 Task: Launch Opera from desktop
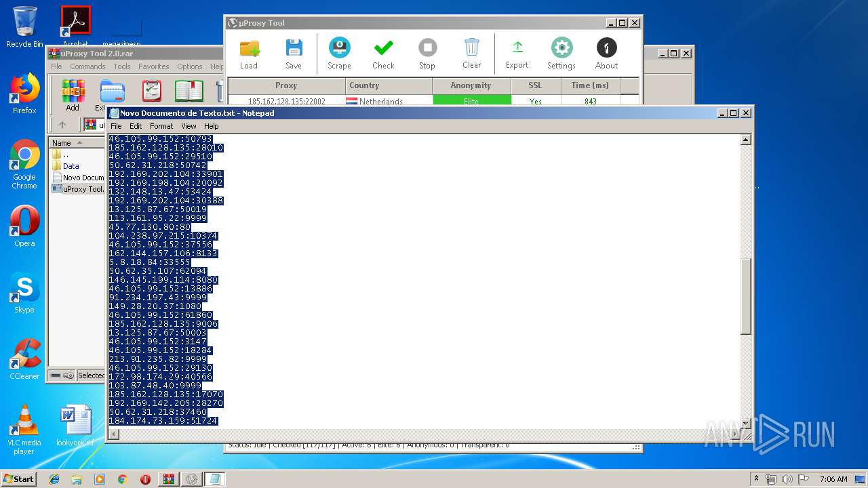pyautogui.click(x=24, y=226)
